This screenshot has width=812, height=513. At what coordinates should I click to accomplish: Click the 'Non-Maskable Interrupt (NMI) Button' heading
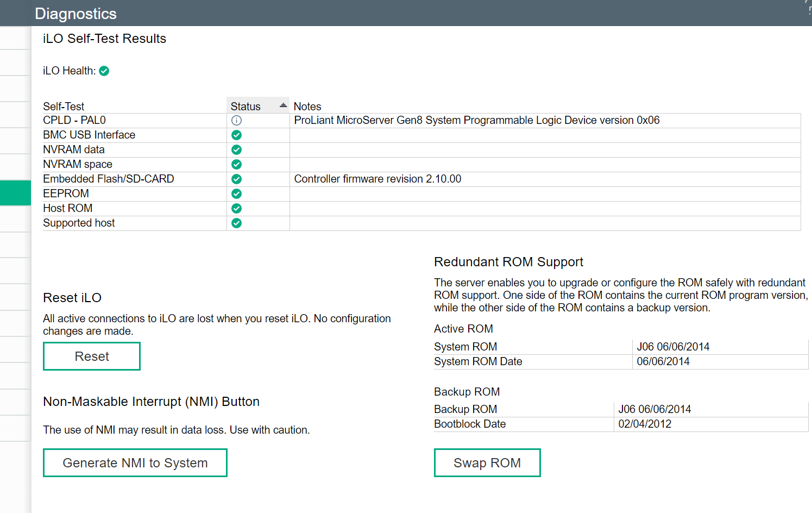click(151, 402)
